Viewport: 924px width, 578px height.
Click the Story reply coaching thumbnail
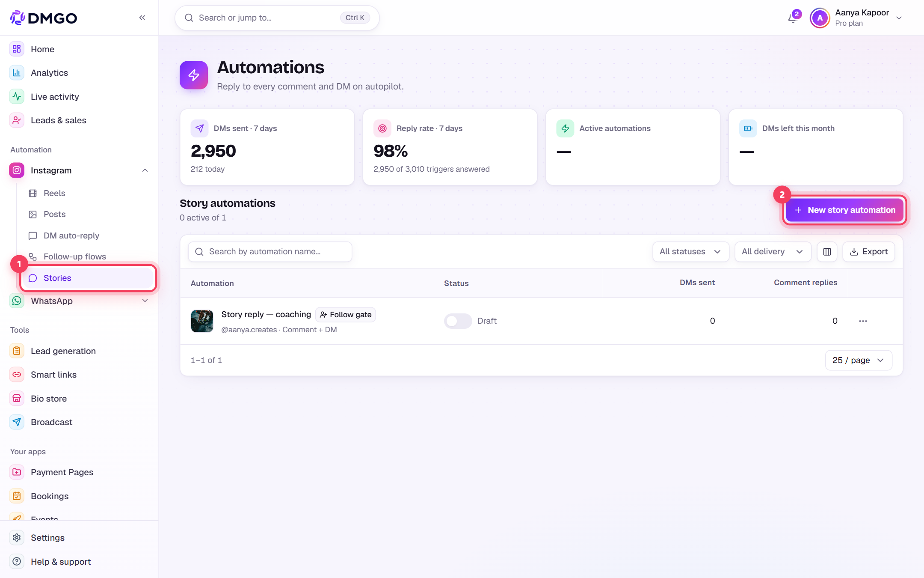[202, 321]
